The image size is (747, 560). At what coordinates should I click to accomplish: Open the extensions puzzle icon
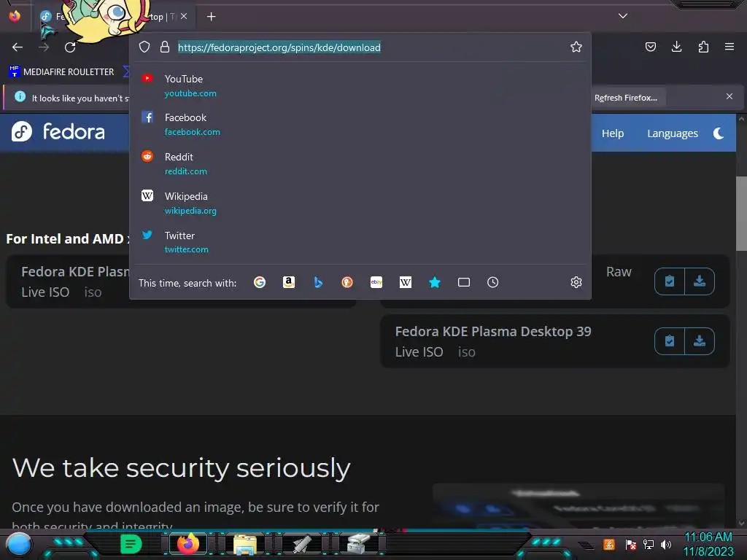click(x=703, y=47)
